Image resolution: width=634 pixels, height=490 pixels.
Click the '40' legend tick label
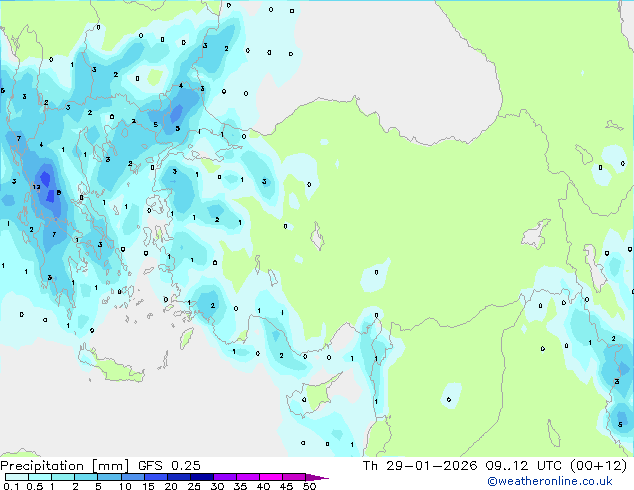pos(263,486)
